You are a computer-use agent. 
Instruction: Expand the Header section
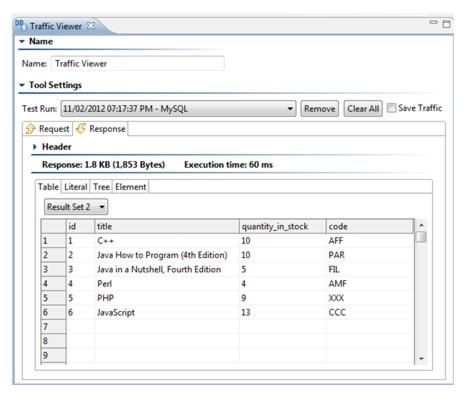pos(35,147)
